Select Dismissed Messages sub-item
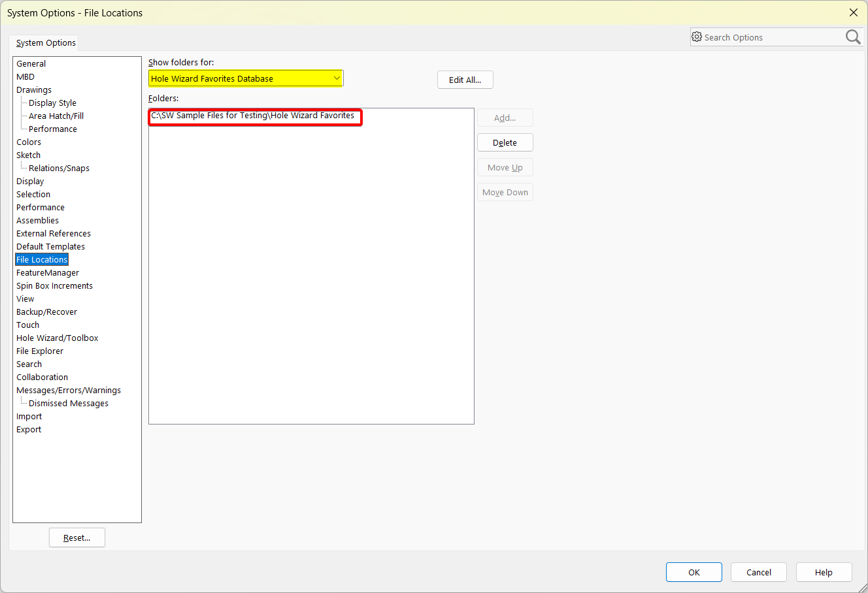The image size is (868, 593). click(x=69, y=404)
